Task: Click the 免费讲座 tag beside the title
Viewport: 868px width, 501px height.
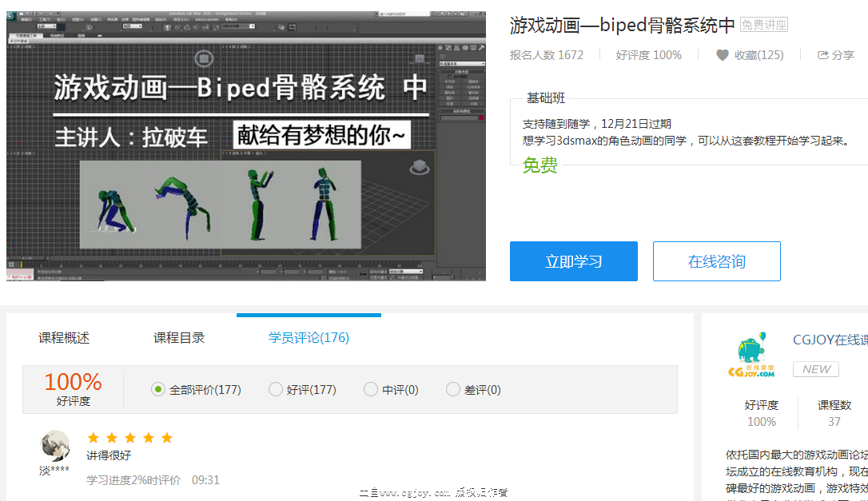Action: click(x=763, y=25)
